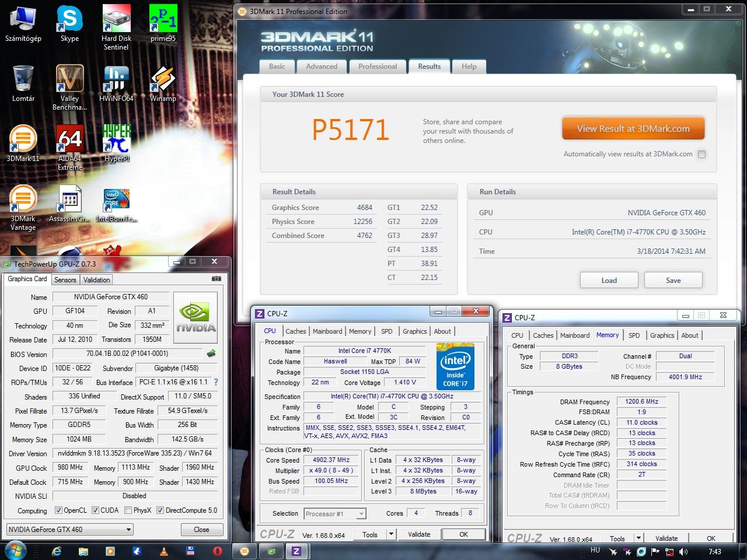Open the AIDA64 Extreme desktop shortcut

[69, 148]
